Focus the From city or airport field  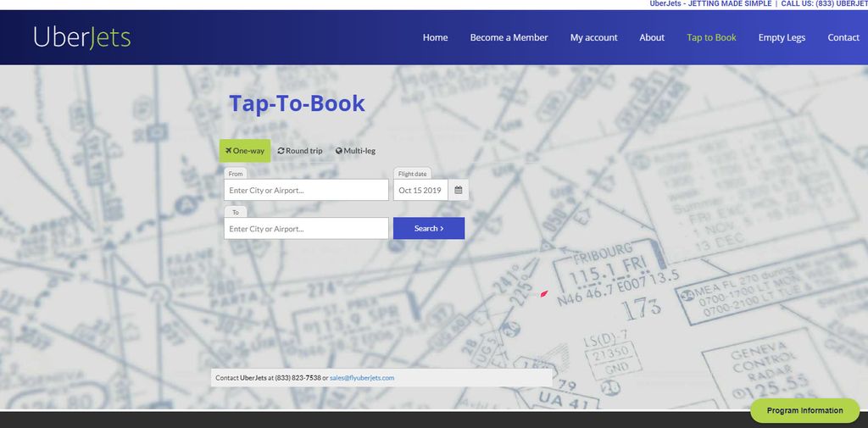point(306,190)
